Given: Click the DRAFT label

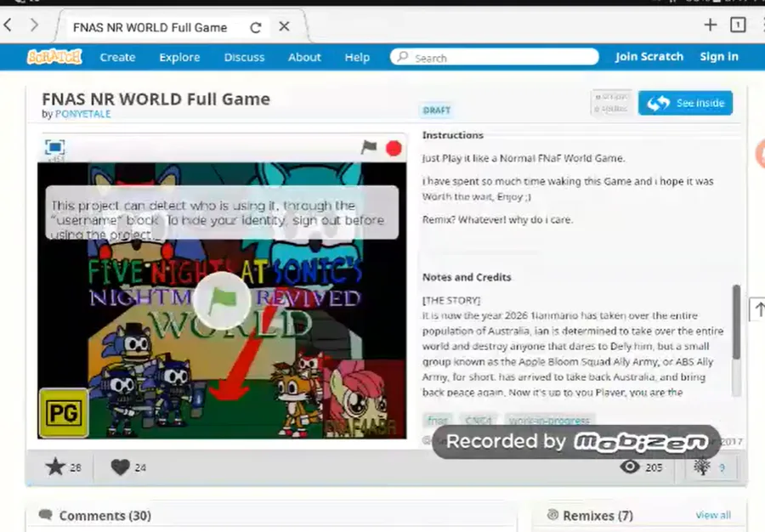Looking at the screenshot, I should 437,110.
